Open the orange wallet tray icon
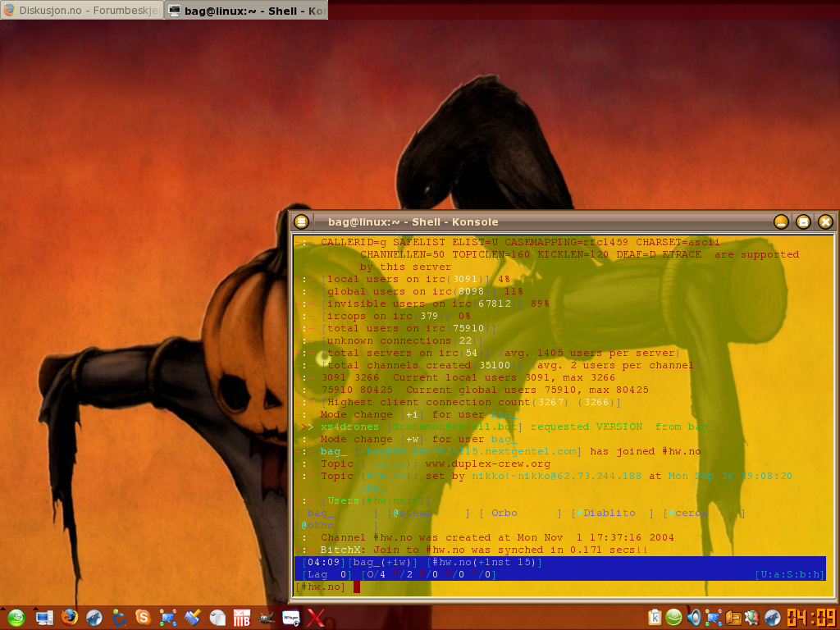Viewport: 840px width, 630px height. pyautogui.click(x=733, y=618)
